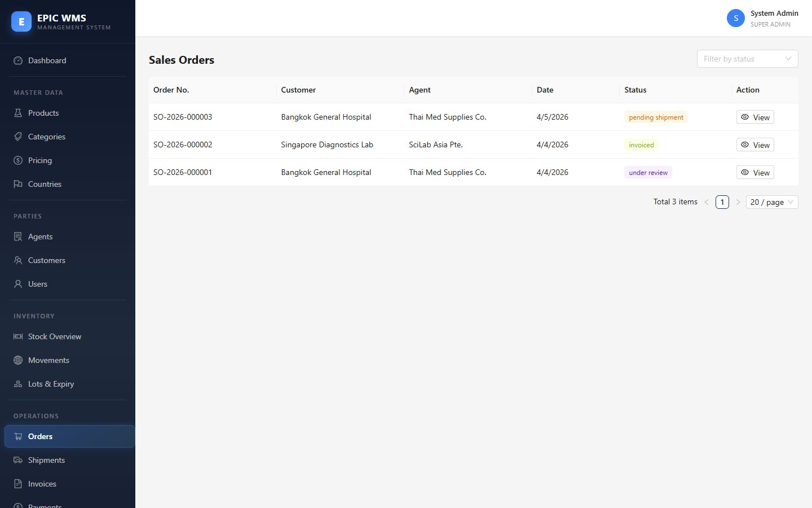Screen dimensions: 812x508
Task: View order SO-2026-000002
Action: pos(755,145)
